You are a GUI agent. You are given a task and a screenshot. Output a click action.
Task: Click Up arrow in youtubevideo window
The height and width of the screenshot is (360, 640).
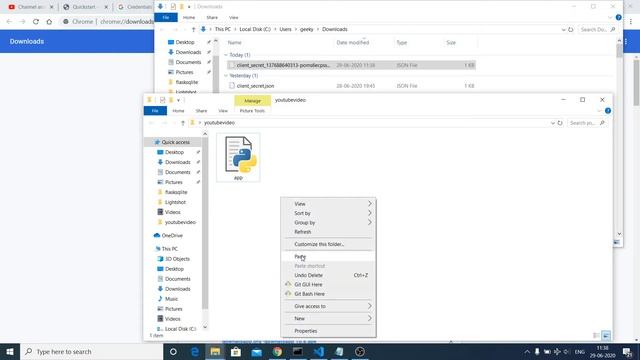click(x=183, y=123)
